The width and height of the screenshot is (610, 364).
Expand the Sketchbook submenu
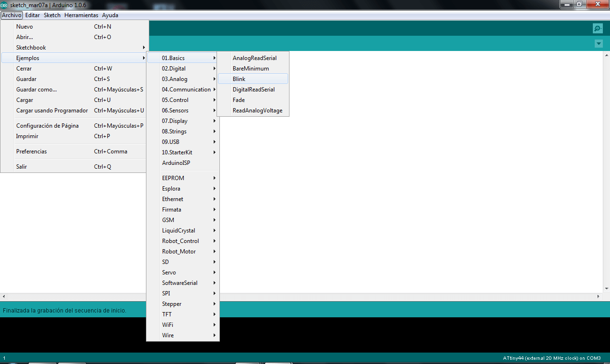(74, 48)
